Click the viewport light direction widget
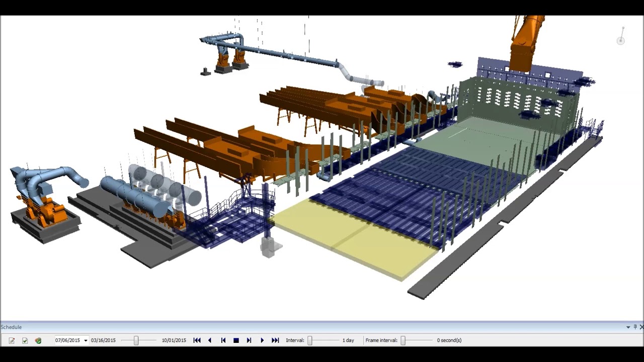Viewport: 644px width, 362px height. 621,37
